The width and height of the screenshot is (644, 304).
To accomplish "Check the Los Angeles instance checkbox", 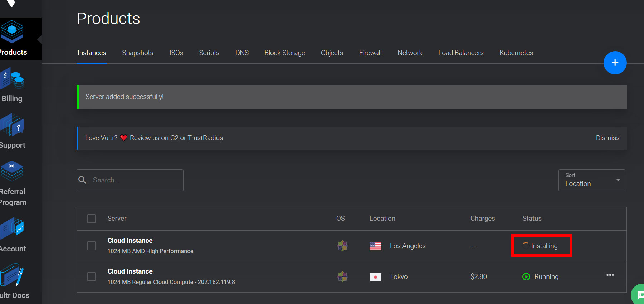I will click(x=92, y=246).
